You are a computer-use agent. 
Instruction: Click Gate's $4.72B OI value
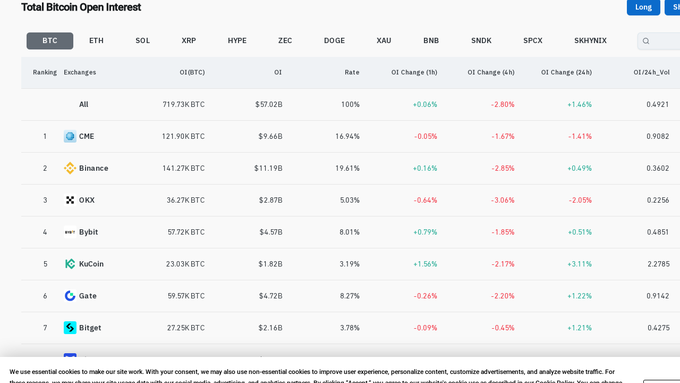tap(271, 296)
